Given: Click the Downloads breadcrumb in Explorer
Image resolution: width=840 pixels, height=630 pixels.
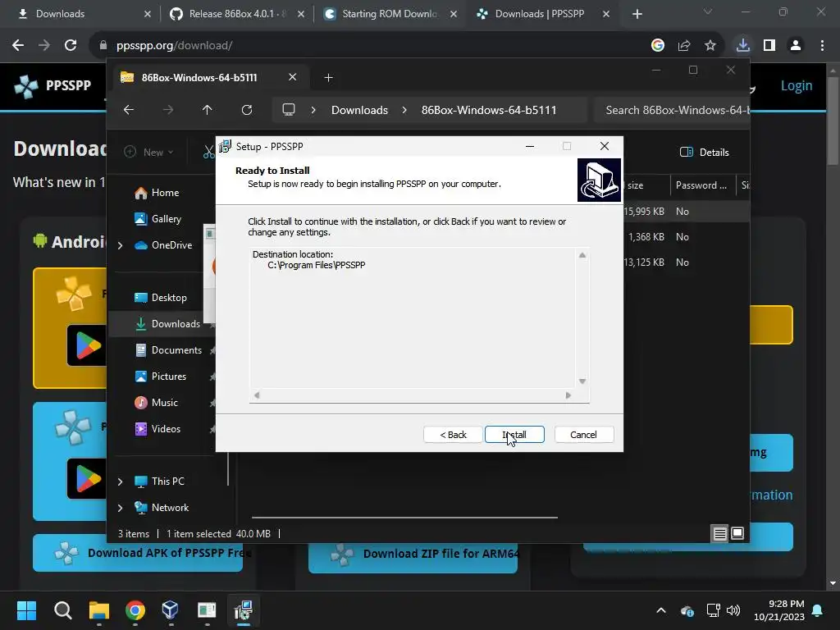Looking at the screenshot, I should [359, 110].
